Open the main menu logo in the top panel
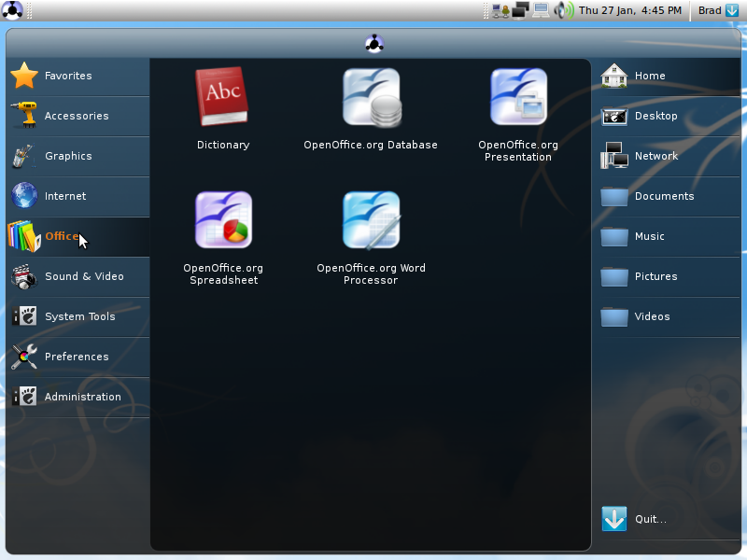 [x=12, y=10]
